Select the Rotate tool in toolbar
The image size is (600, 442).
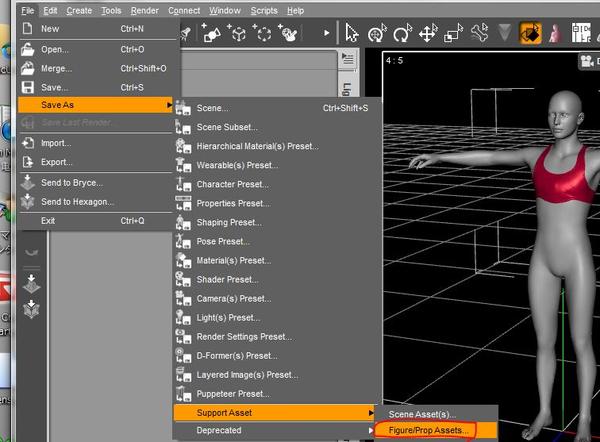point(403,33)
